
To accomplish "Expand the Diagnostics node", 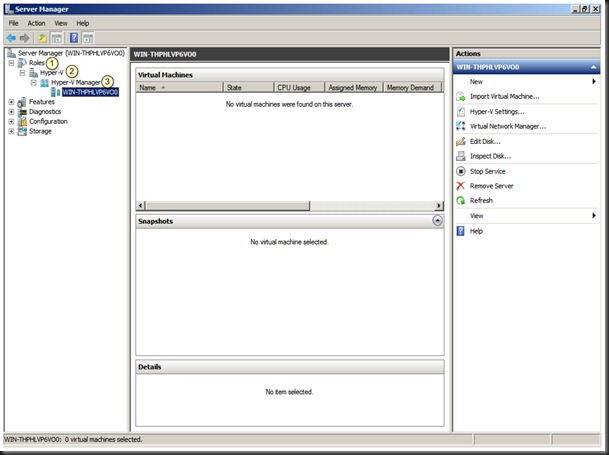I will (x=11, y=112).
